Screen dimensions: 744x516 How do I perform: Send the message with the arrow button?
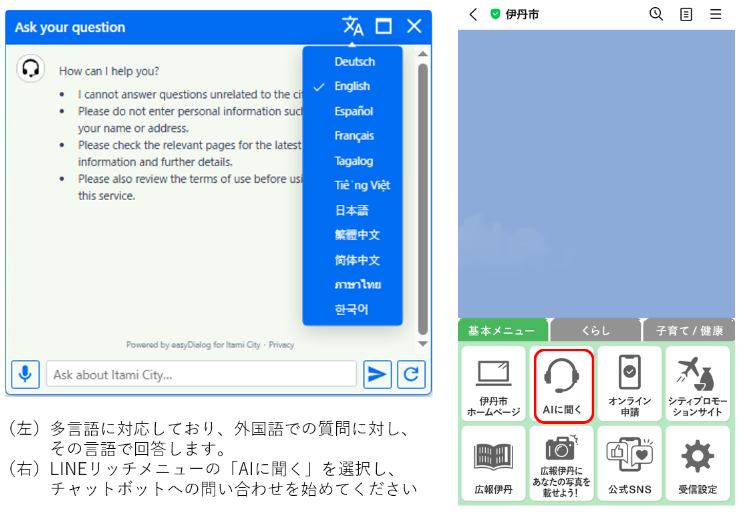pyautogui.click(x=377, y=375)
